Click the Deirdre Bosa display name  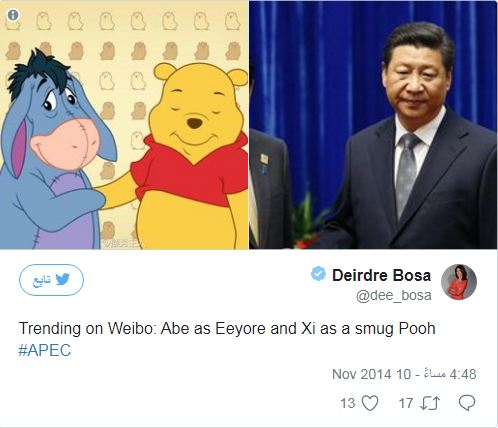pos(381,275)
